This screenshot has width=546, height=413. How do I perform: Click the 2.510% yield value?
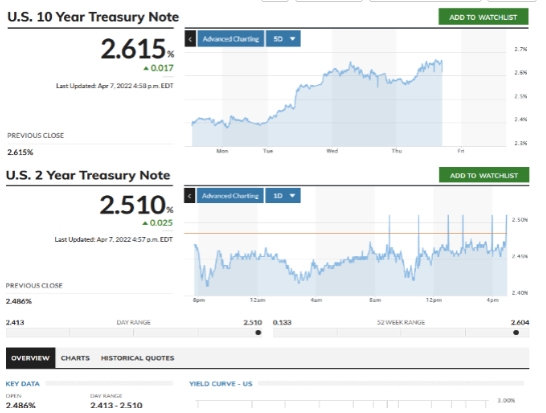136,204
